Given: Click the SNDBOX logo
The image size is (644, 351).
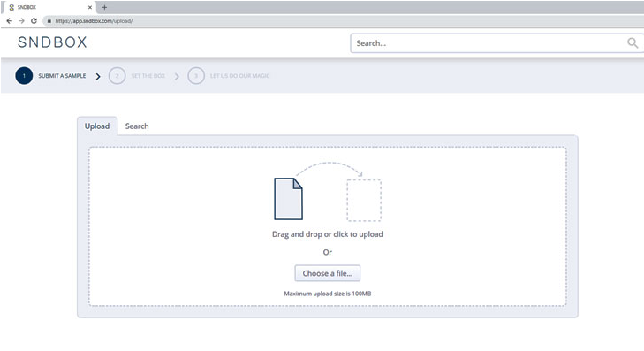Looking at the screenshot, I should [x=52, y=42].
